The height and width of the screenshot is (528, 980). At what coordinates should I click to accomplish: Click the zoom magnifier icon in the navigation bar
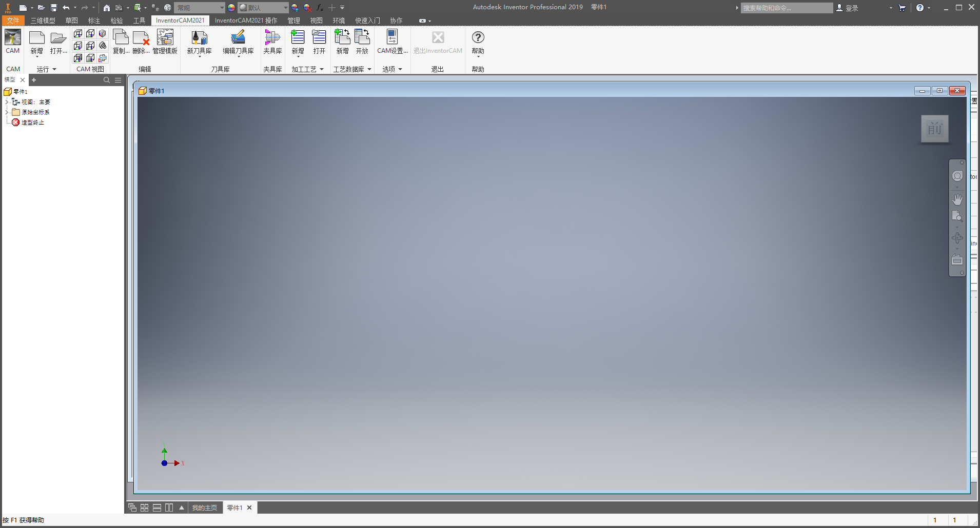[x=957, y=216]
